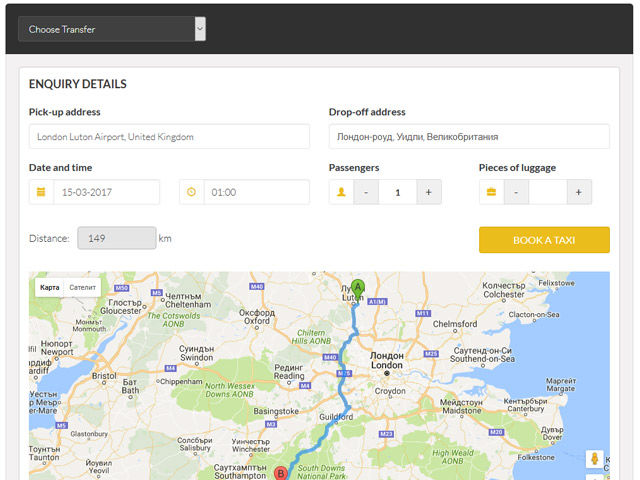The image size is (640, 480).
Task: Click the Street View pegman icon
Action: (x=595, y=458)
